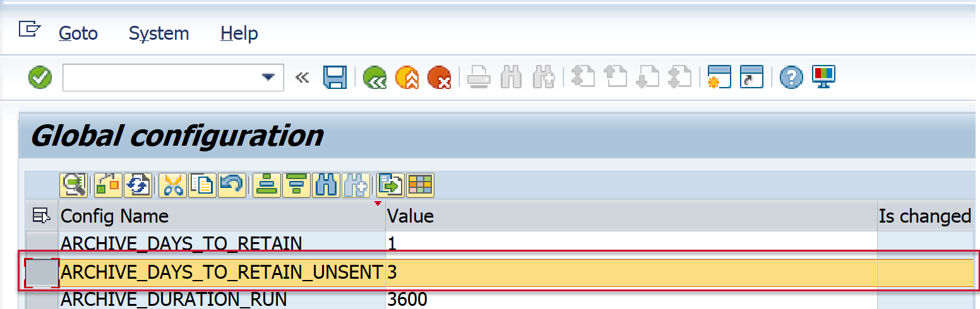980x309 pixels.
Task: Click the Find binoculars icon in grid toolbar
Action: pyautogui.click(x=326, y=185)
